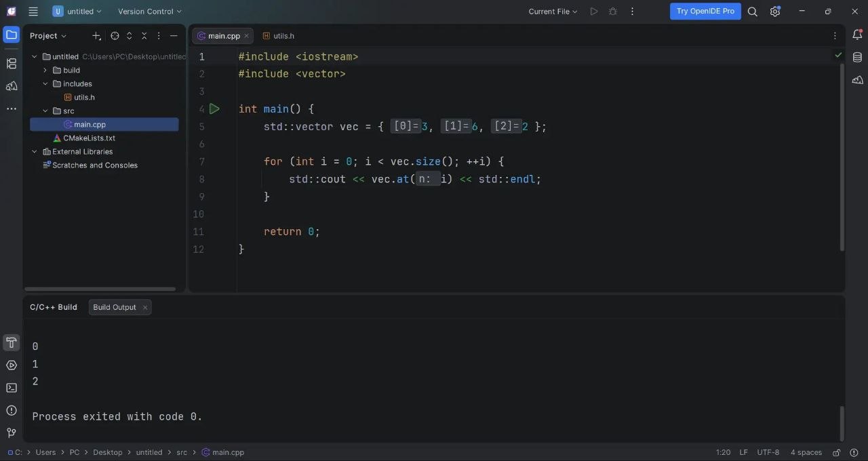Open the Structure tool window
The height and width of the screenshot is (461, 868).
pos(12,64)
